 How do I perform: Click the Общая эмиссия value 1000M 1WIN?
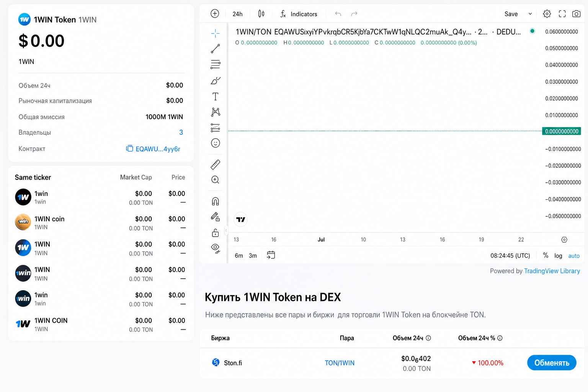[164, 117]
